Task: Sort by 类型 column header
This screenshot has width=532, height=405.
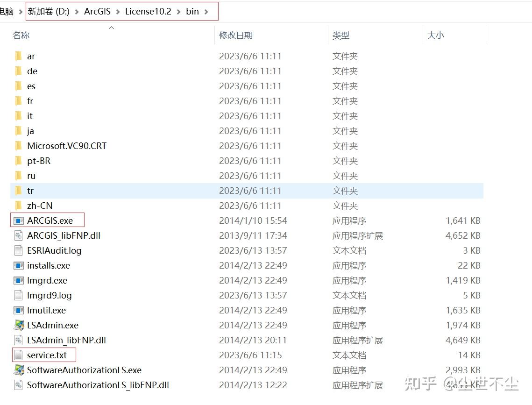Action: [341, 36]
